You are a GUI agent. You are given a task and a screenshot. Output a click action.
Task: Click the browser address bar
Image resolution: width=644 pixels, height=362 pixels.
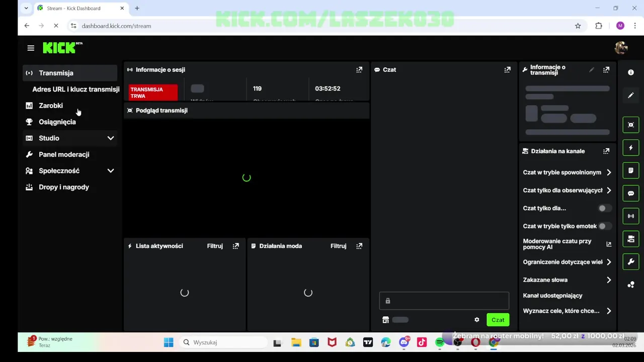coord(322,26)
